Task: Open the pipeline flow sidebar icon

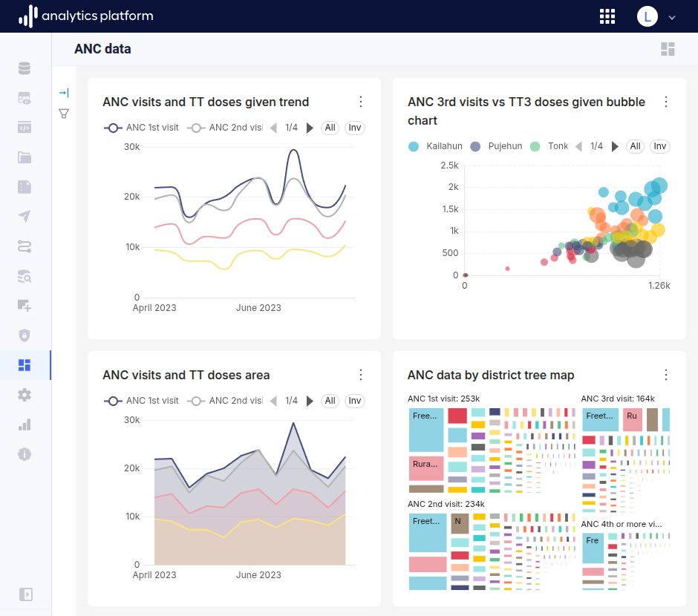Action: [25, 246]
